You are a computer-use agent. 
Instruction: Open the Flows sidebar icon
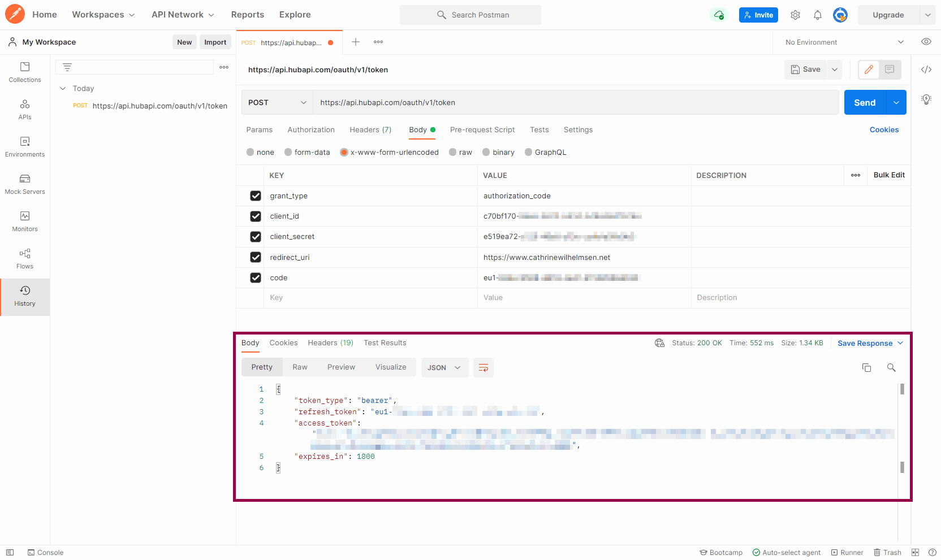(25, 259)
